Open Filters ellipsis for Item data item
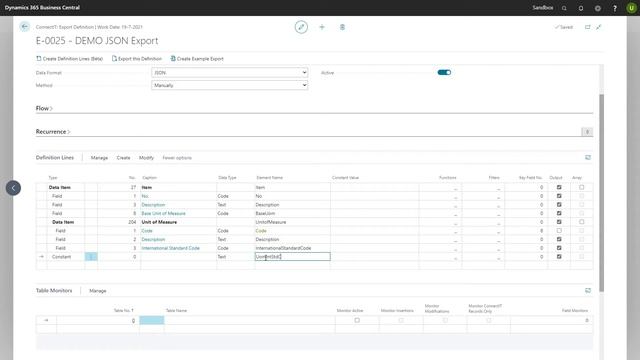This screenshot has width=640, height=360. coord(498,188)
